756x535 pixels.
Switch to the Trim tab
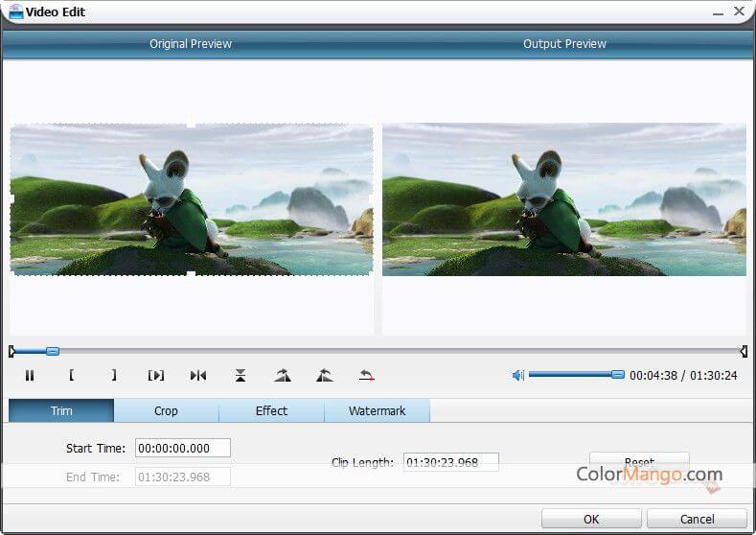pos(61,411)
